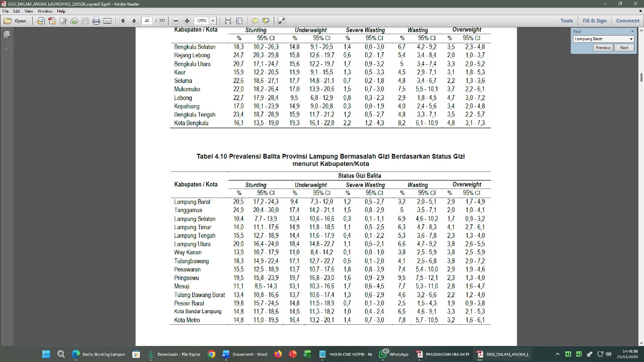Add a sticky note comment
The width and height of the screenshot is (644, 362).
click(x=255, y=21)
